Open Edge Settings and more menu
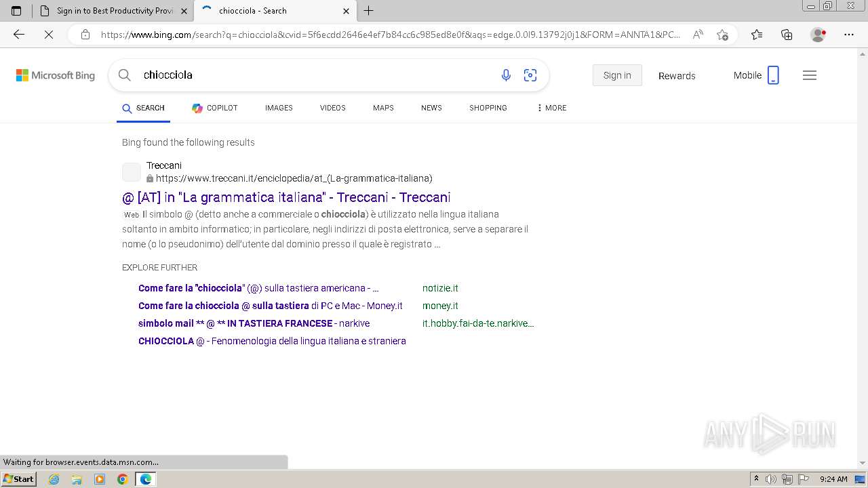The height and width of the screenshot is (488, 868). point(848,35)
